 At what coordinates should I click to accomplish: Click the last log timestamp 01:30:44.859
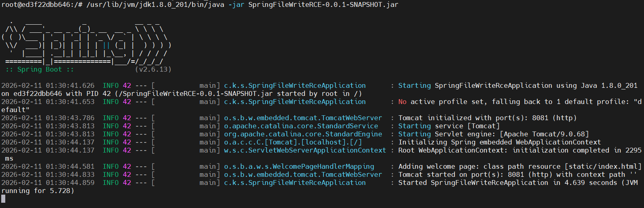[x=70, y=183]
